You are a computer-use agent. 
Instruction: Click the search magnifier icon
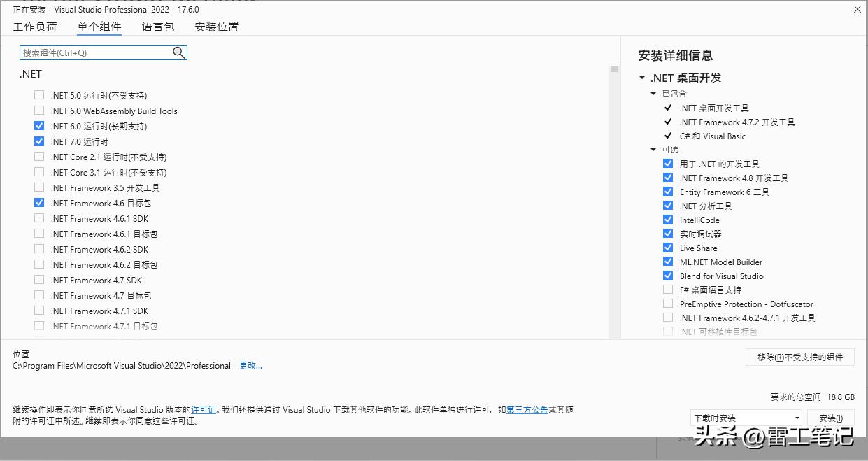pyautogui.click(x=179, y=52)
